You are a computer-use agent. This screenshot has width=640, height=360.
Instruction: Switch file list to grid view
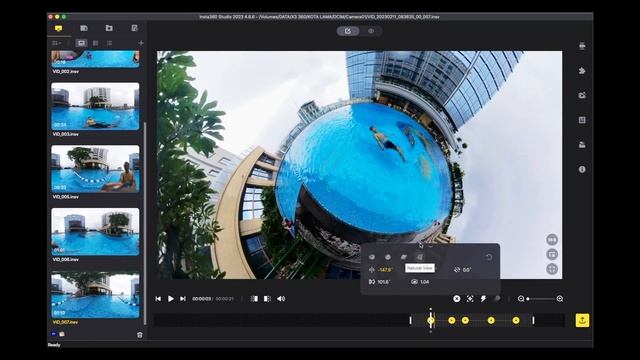tap(96, 43)
